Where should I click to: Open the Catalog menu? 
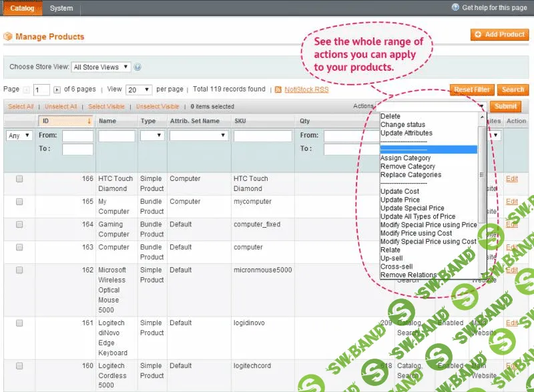coord(21,8)
